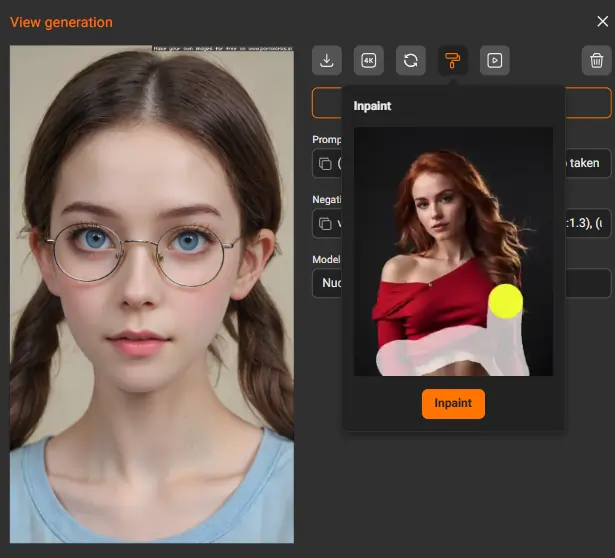Copy the negative prompt icon
This screenshot has width=615, height=558.
[x=325, y=224]
